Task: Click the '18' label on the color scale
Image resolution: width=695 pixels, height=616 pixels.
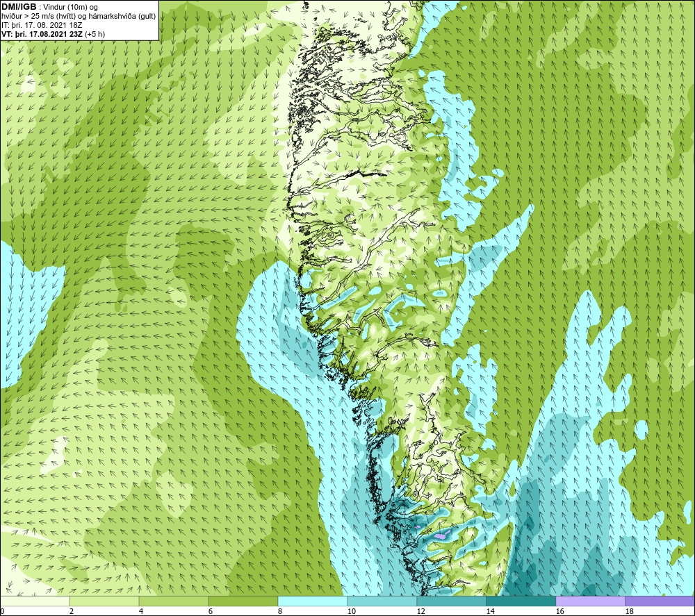Action: tap(629, 612)
